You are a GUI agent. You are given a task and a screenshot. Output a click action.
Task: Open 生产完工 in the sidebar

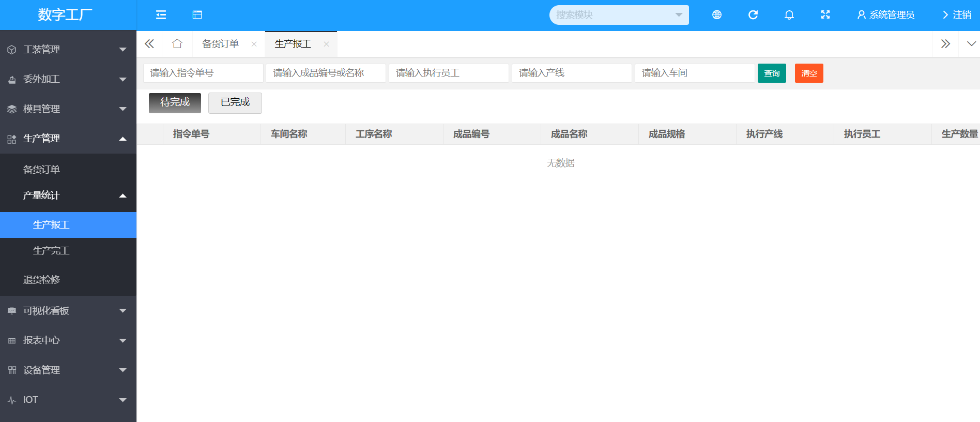(x=68, y=251)
